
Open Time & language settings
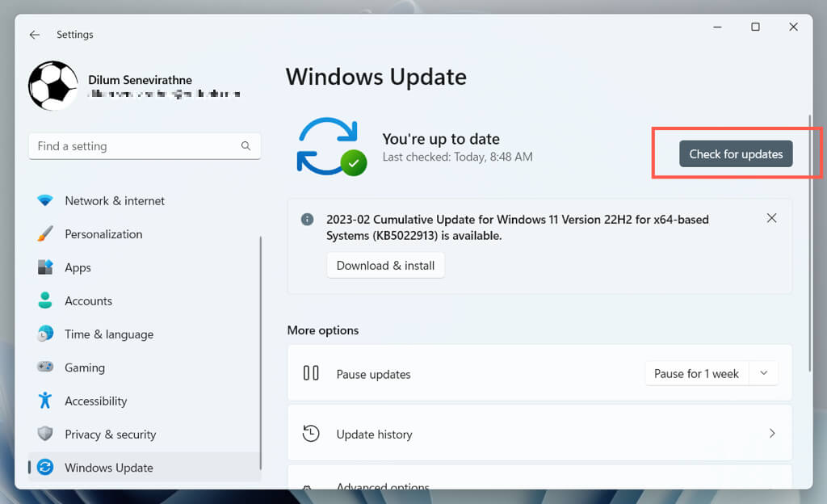[x=109, y=334]
